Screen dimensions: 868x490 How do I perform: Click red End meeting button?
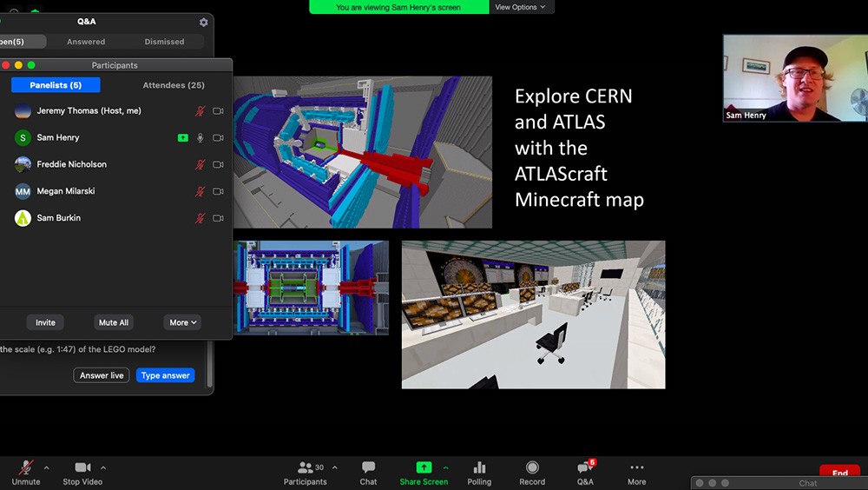click(839, 473)
